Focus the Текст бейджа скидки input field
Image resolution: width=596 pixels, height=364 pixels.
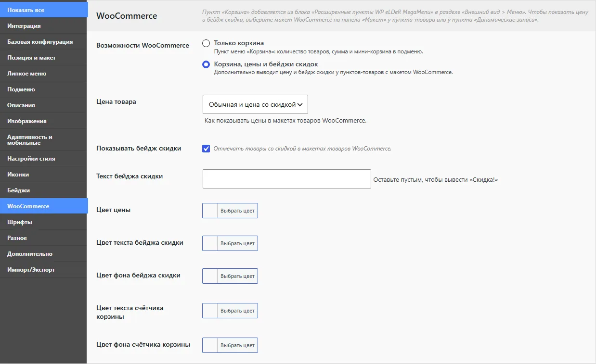tap(287, 179)
